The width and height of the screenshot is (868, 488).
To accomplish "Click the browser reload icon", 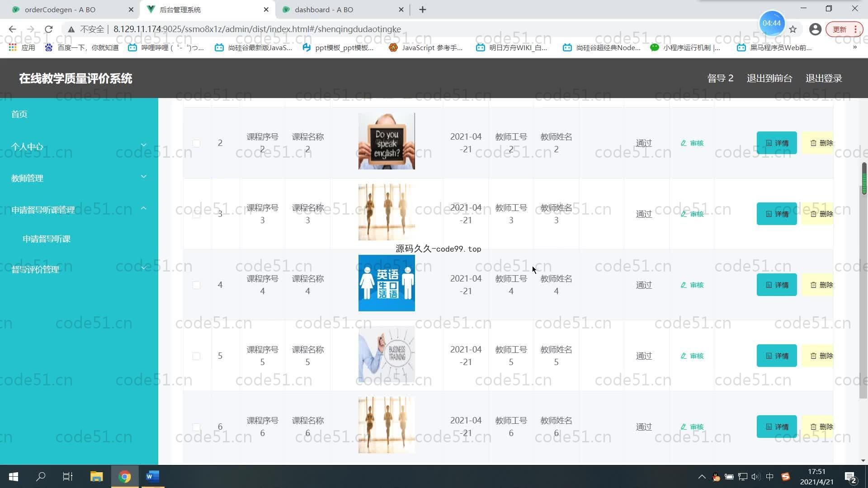I will (x=48, y=29).
